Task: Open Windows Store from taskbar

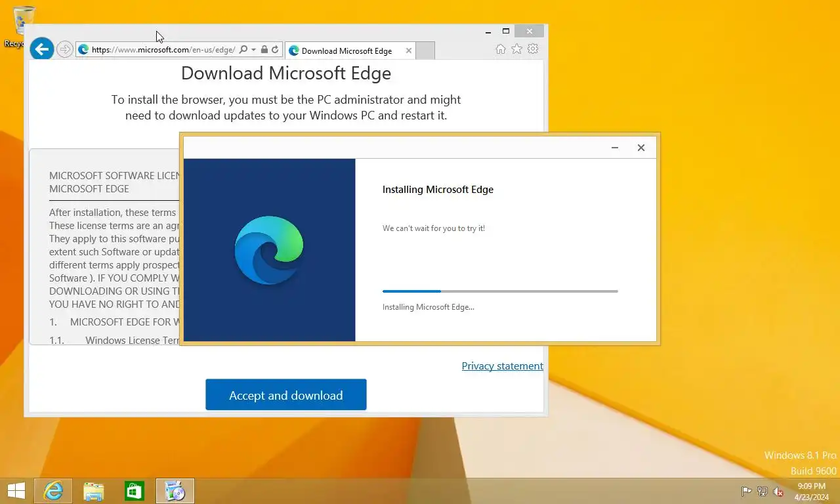Action: [135, 491]
